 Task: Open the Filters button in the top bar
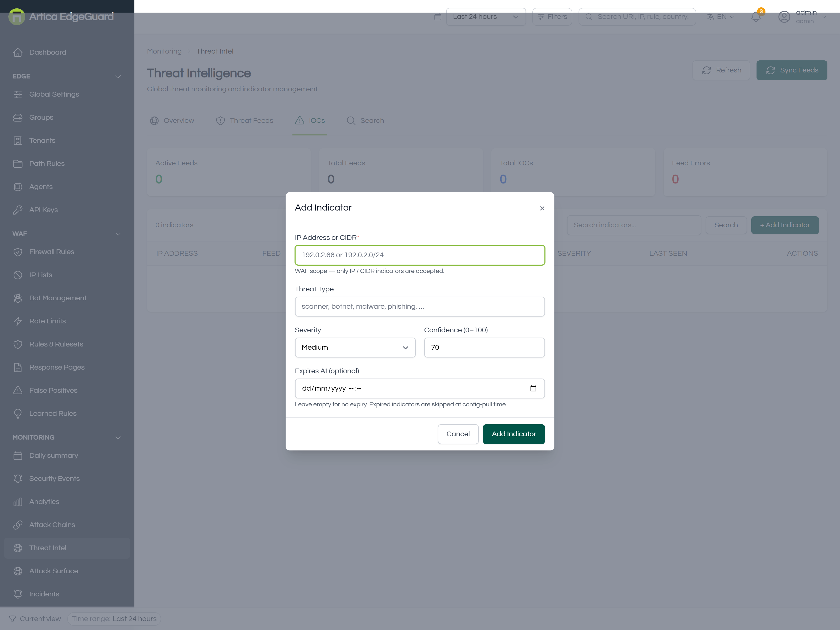pos(552,17)
